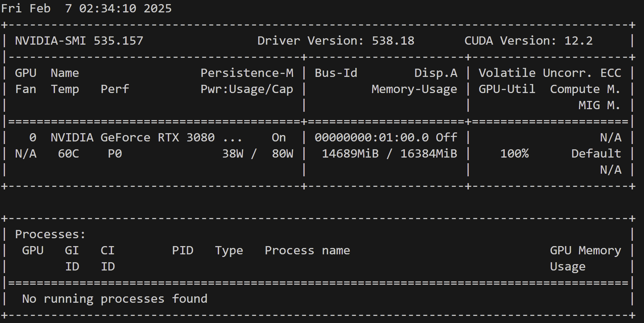Click the P0 performance state value
The width and height of the screenshot is (644, 323).
point(115,154)
